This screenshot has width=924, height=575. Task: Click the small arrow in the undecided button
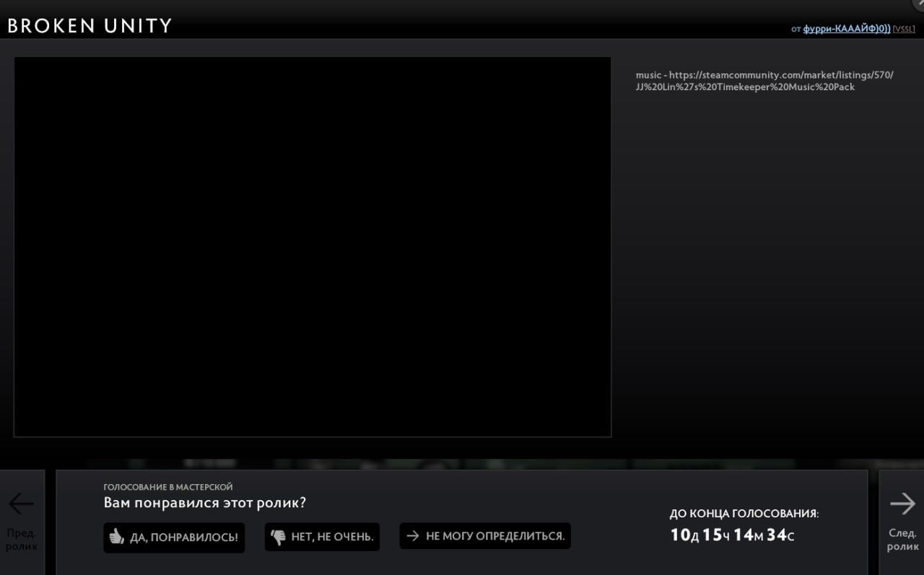tap(413, 536)
